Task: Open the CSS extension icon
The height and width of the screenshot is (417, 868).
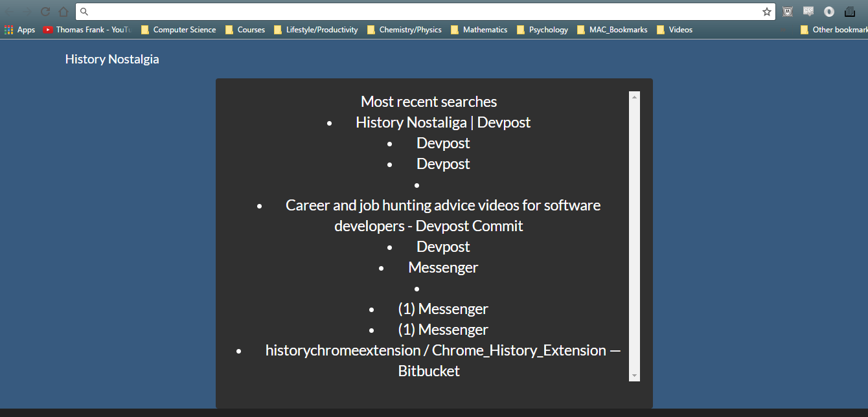Action: click(x=808, y=12)
